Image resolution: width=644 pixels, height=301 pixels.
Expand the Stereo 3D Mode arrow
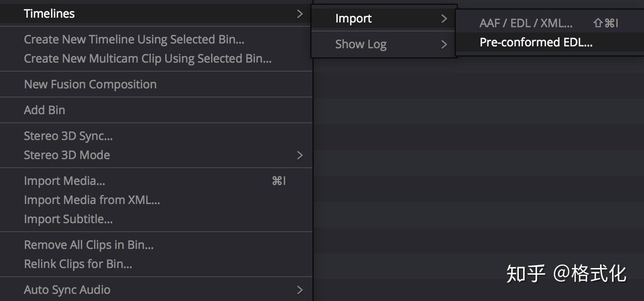pos(300,155)
